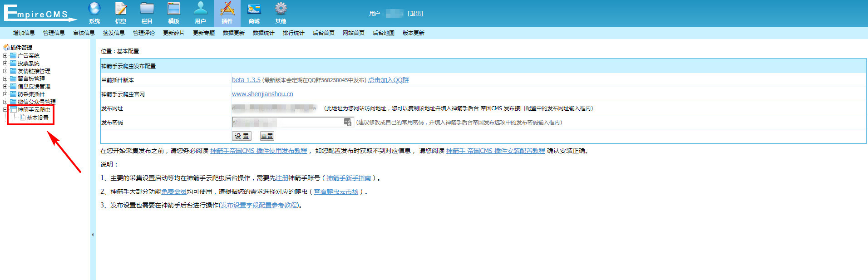Open 排行统计 in the shortcut bar
The height and width of the screenshot is (280, 868).
pyautogui.click(x=294, y=33)
